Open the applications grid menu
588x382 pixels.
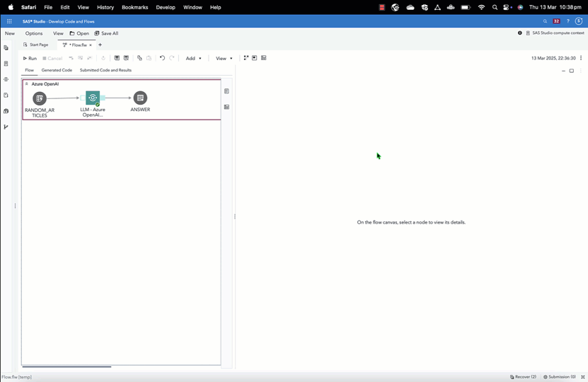point(9,21)
